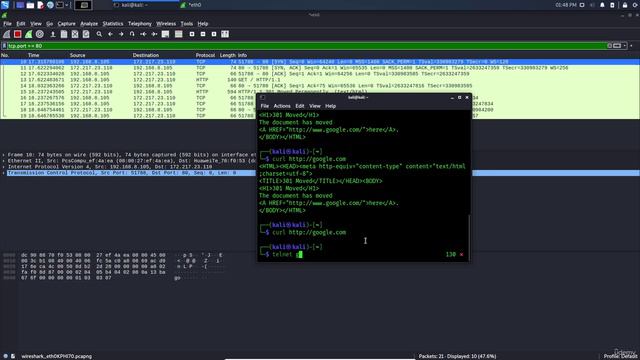The image size is (640, 360).
Task: Go back in packet history arrow
Action: [x=110, y=34]
